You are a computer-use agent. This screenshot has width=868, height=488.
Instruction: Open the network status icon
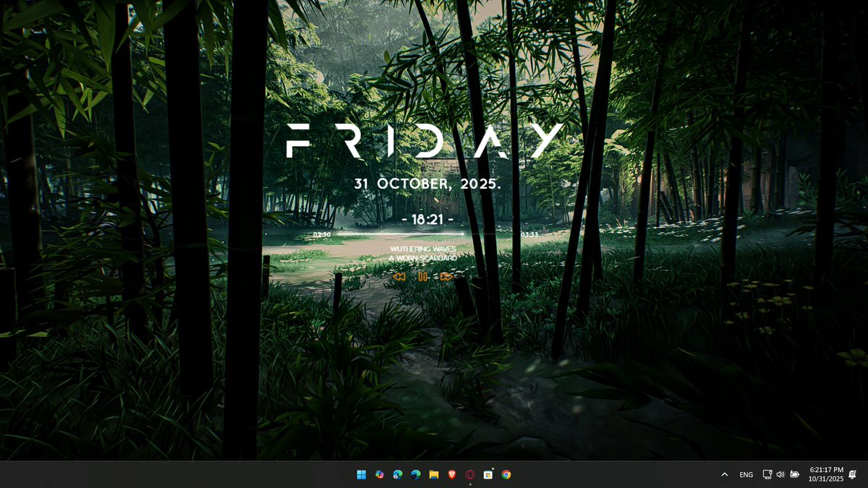point(767,475)
